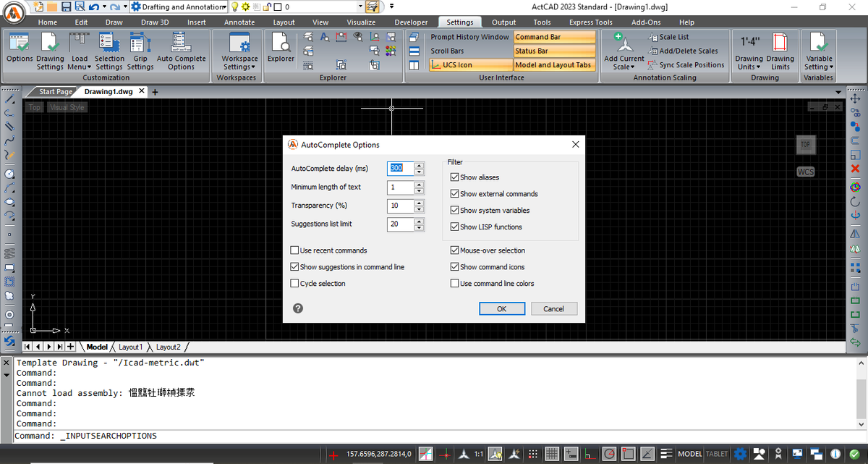The height and width of the screenshot is (464, 868).
Task: Cancel the AutoComplete Options dialog
Action: coord(553,308)
